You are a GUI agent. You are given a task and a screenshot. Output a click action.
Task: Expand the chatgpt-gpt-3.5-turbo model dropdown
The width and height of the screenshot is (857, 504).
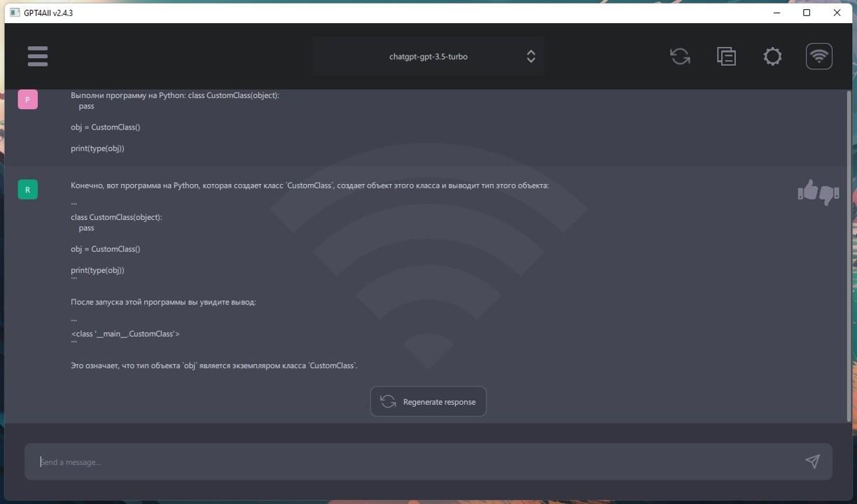[x=428, y=57]
